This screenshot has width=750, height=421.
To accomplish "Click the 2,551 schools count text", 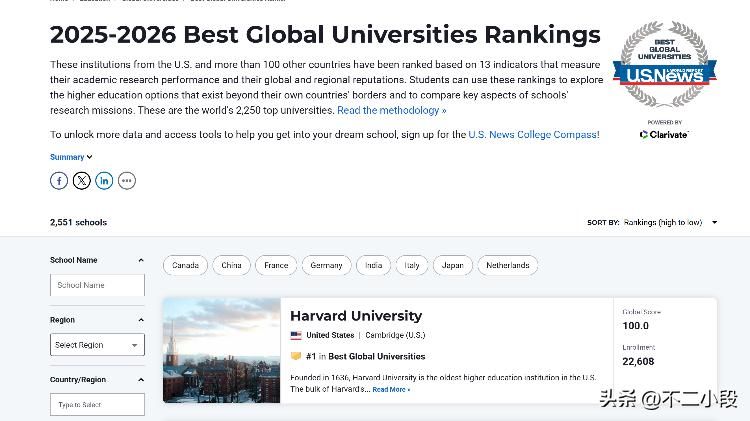I will (x=78, y=222).
